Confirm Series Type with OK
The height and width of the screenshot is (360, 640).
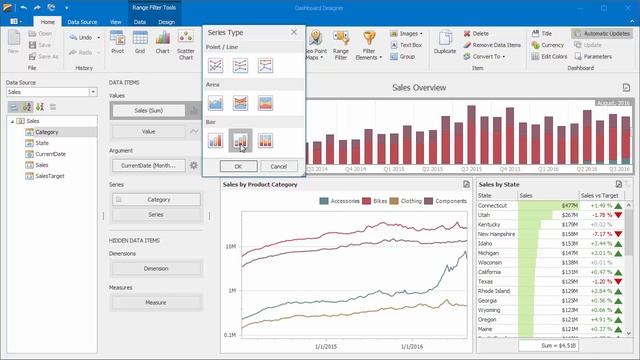(x=238, y=166)
